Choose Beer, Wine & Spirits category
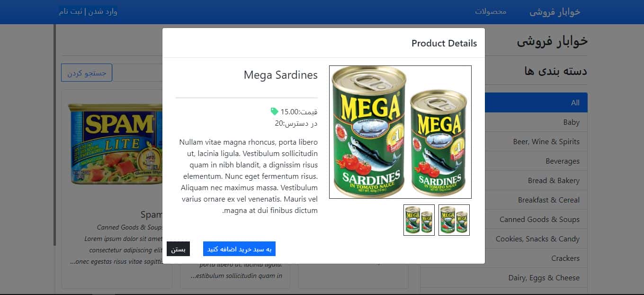 pyautogui.click(x=536, y=142)
